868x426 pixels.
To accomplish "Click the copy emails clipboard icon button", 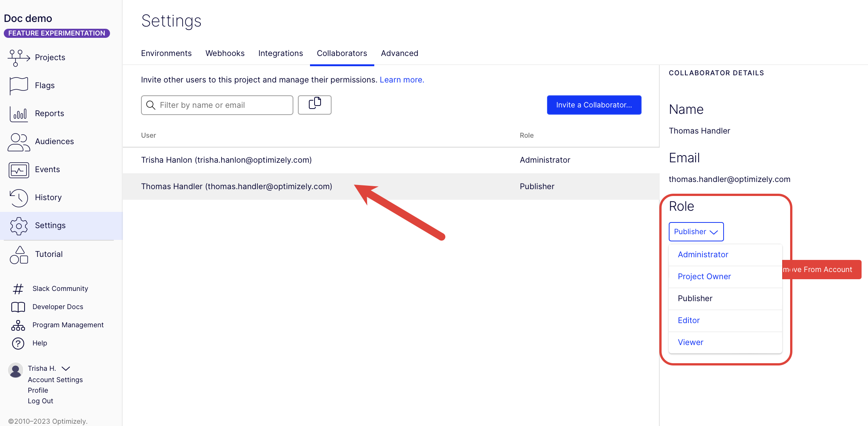I will click(315, 105).
